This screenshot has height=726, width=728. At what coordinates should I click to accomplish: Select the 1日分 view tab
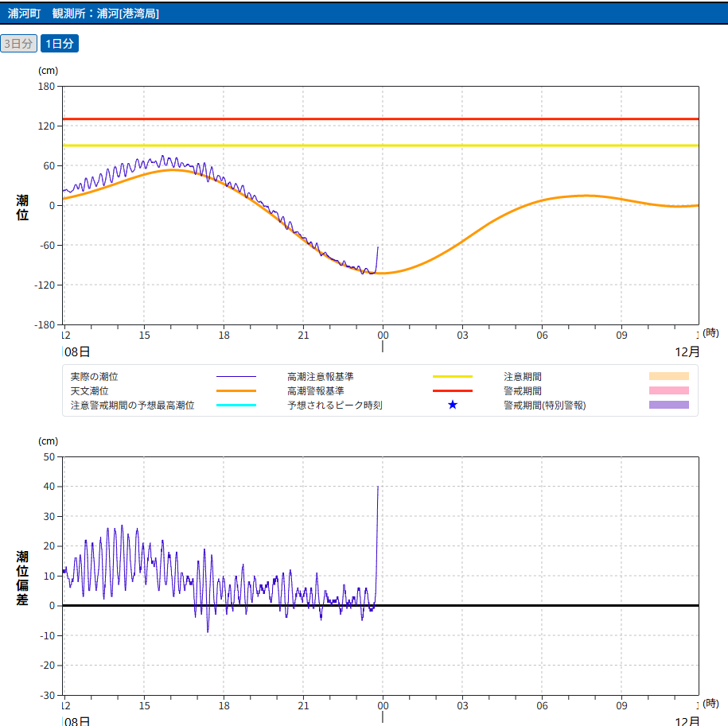[x=60, y=44]
